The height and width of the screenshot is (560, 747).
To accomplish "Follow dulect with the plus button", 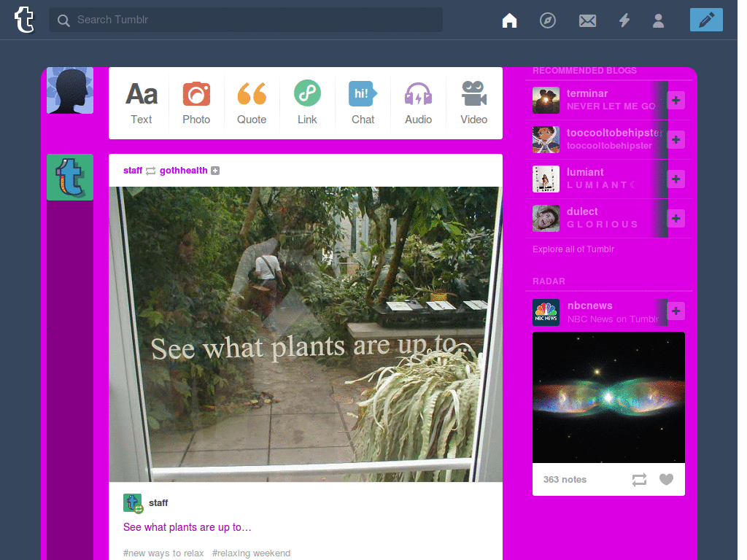I will pyautogui.click(x=676, y=219).
